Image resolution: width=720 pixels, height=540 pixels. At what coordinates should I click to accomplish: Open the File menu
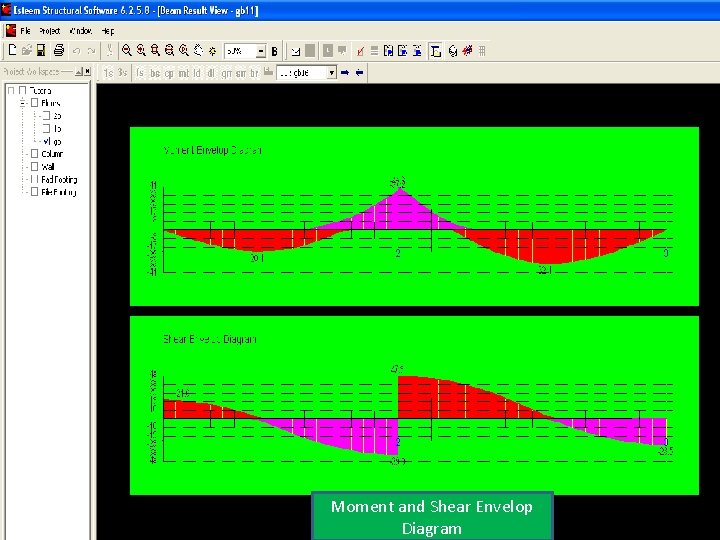25,31
